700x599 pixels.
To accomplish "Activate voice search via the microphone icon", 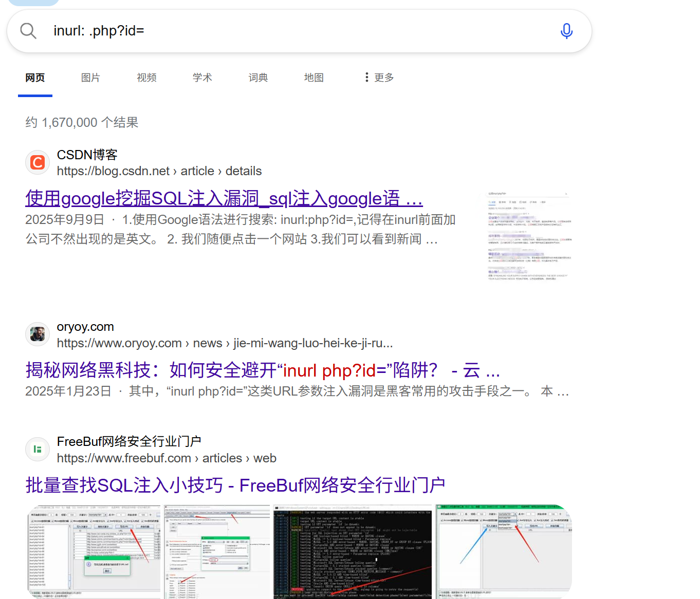I will click(x=566, y=31).
